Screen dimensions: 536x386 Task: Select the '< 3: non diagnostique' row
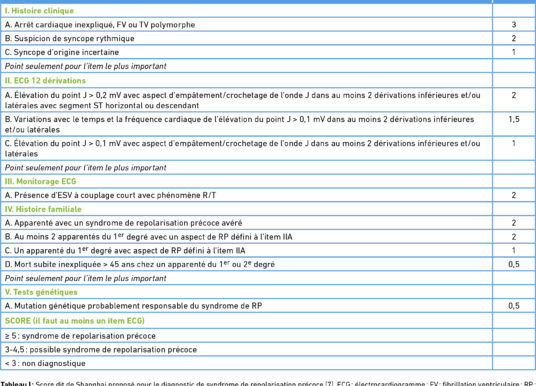pos(268,363)
